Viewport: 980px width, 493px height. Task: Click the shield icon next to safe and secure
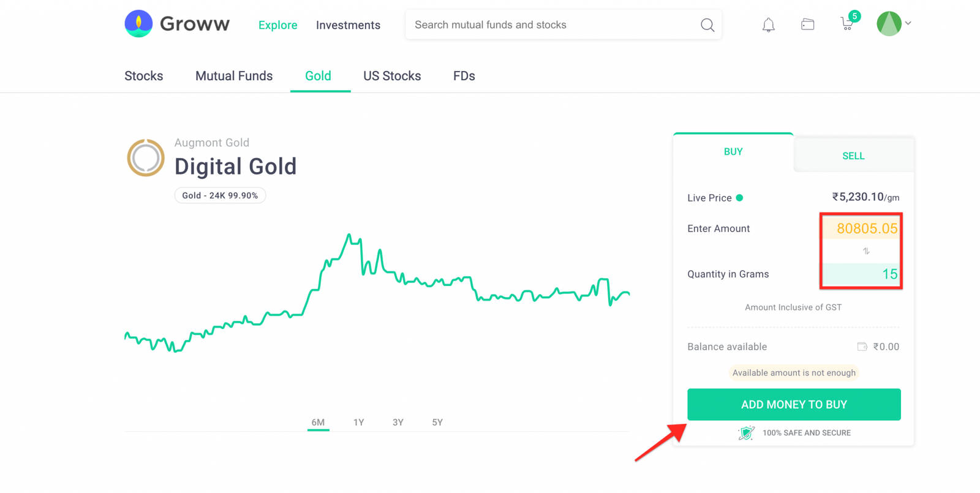tap(746, 432)
